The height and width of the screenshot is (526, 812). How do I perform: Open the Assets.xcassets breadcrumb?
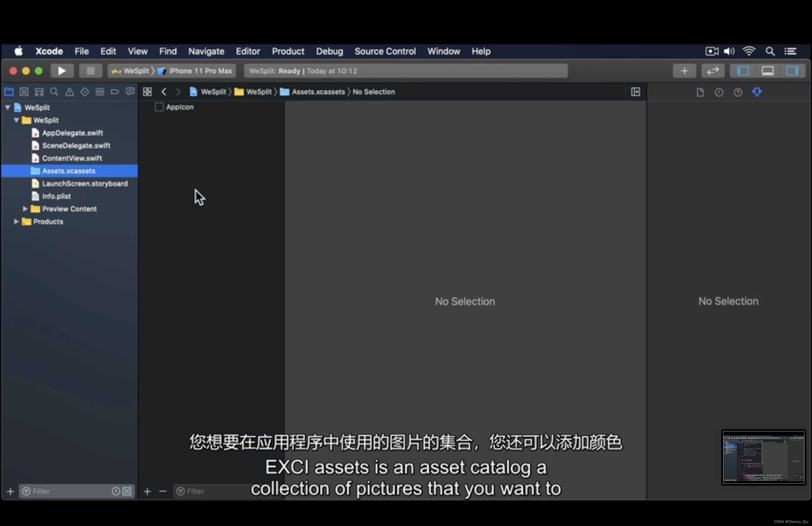(x=312, y=92)
